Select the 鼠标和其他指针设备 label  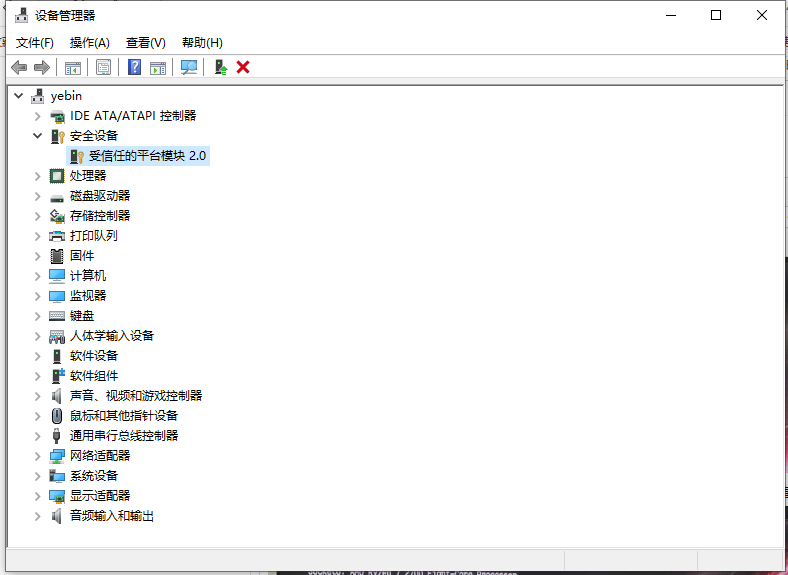pyautogui.click(x=124, y=416)
